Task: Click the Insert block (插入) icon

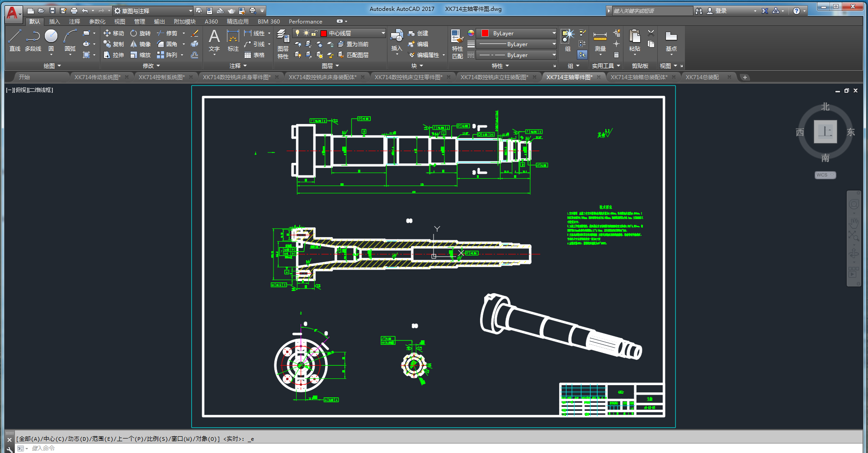Action: click(396, 41)
